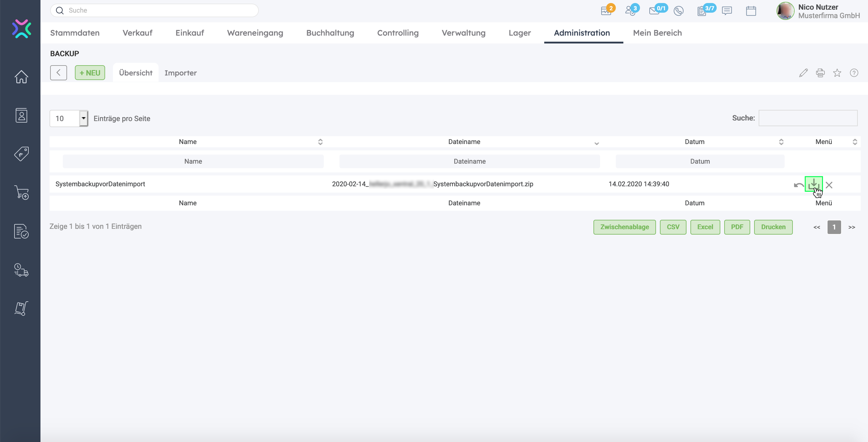Open the shopping cart sidebar icon

[x=21, y=192]
